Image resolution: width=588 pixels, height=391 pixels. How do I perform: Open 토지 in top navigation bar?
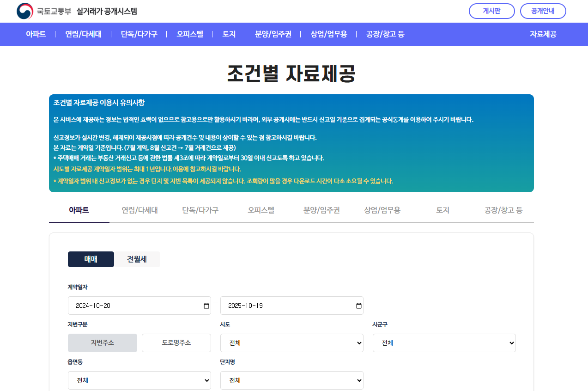[229, 34]
